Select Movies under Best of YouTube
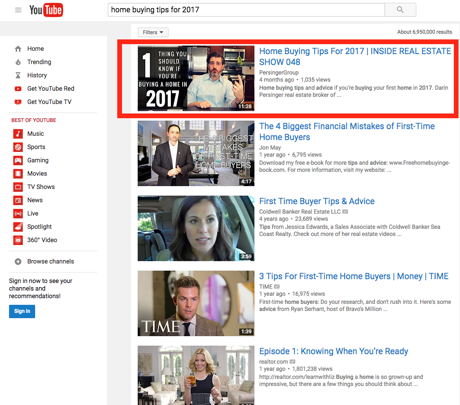Screen dimensions: 460x405 point(37,174)
